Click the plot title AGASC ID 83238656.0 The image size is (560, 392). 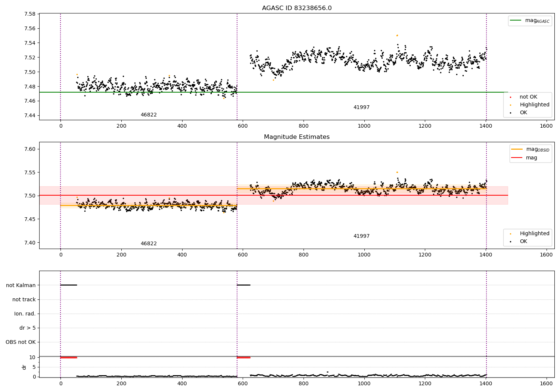point(297,8)
